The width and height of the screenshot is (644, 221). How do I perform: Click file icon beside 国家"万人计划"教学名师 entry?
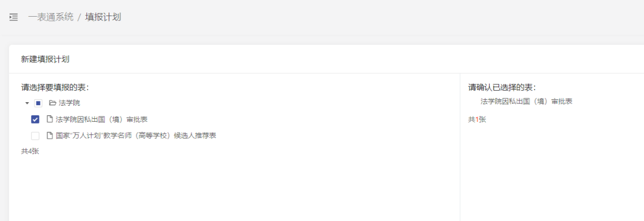pos(49,136)
